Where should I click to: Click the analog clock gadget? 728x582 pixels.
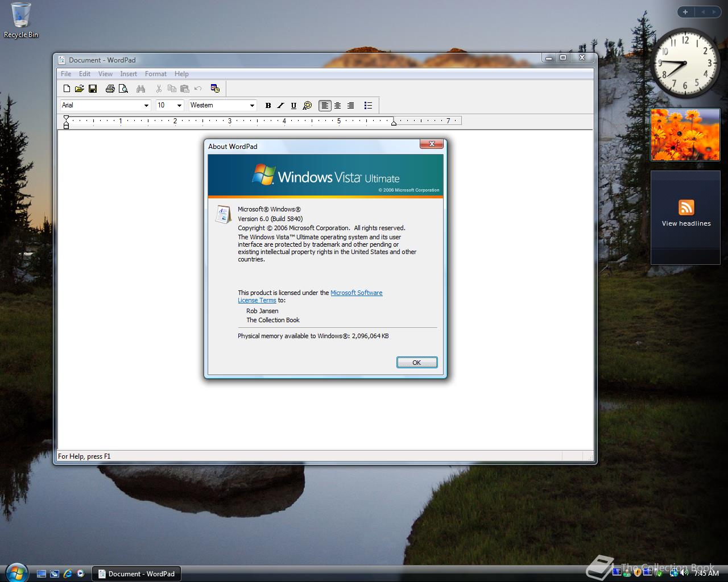coord(685,63)
